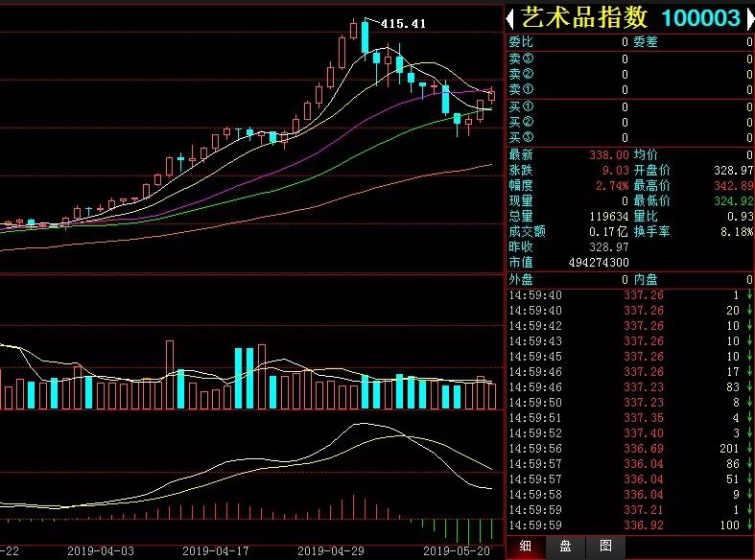755x560 pixels.
Task: Click the 外盘 label
Action: point(521,279)
